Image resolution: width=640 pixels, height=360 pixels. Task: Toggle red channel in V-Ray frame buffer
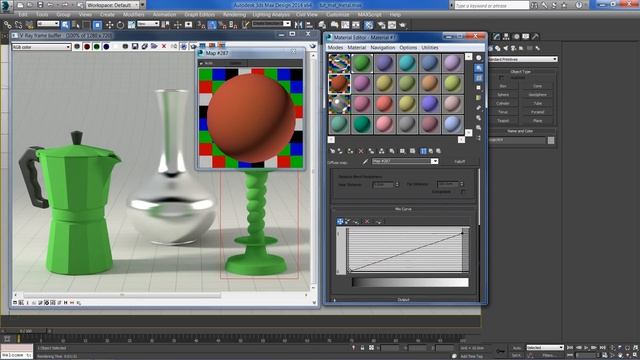click(87, 47)
